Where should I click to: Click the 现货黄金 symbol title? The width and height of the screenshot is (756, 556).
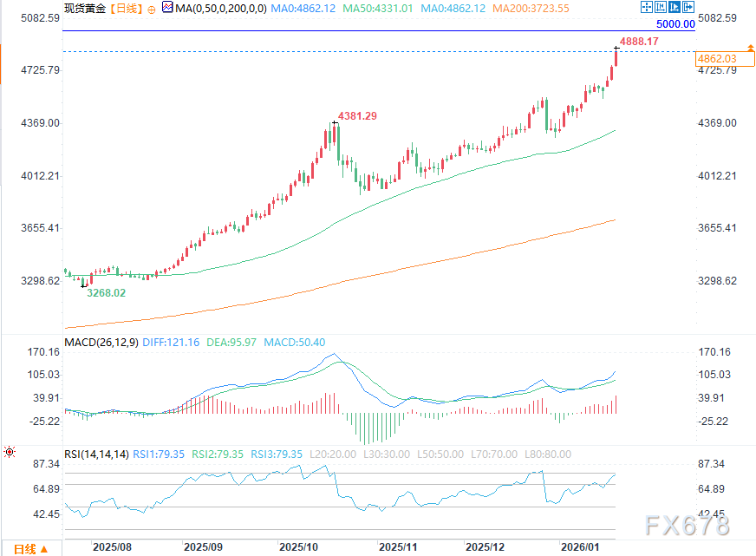(x=85, y=9)
